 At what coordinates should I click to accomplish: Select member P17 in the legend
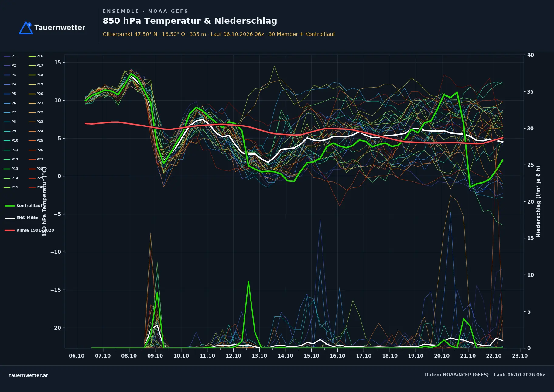(36, 65)
